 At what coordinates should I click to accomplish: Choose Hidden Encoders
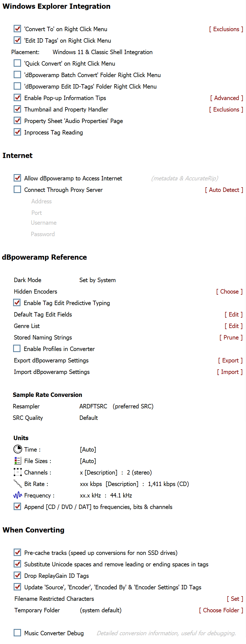(x=229, y=292)
